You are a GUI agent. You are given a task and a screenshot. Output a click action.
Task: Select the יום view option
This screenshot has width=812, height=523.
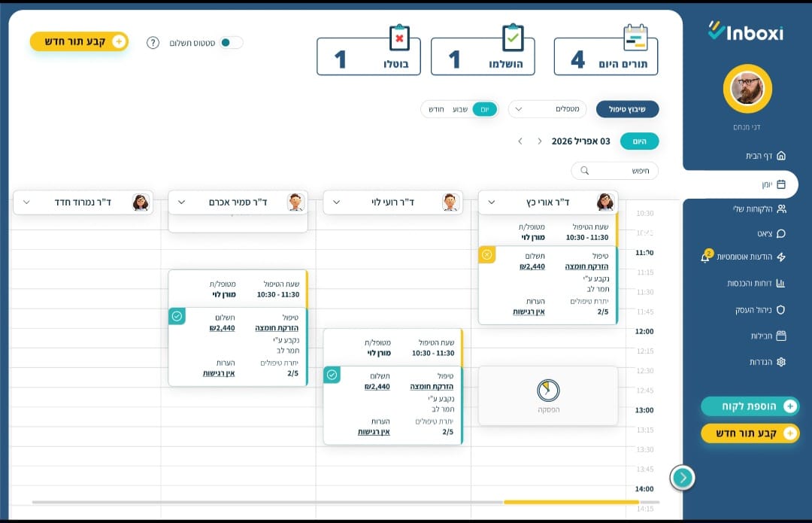[x=485, y=109]
